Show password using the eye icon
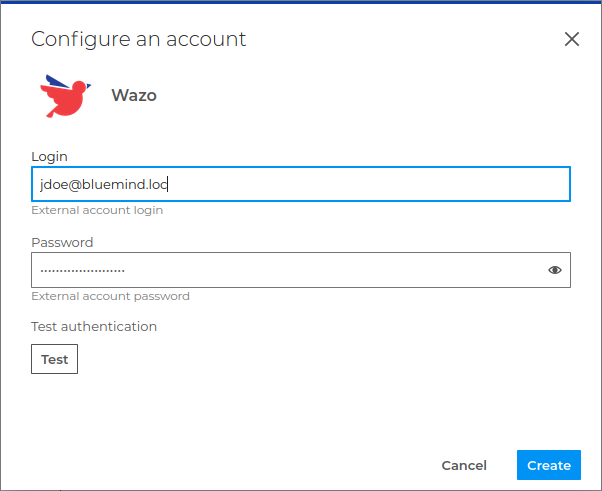The height and width of the screenshot is (491, 602). [x=555, y=270]
